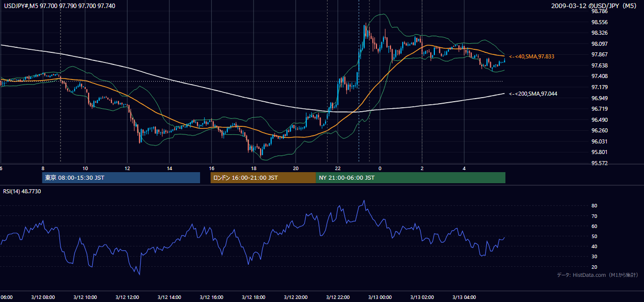Viewport: 644px width, 302px height.
Task: Click bottom time label 3/12 20:00
Action: point(295,297)
